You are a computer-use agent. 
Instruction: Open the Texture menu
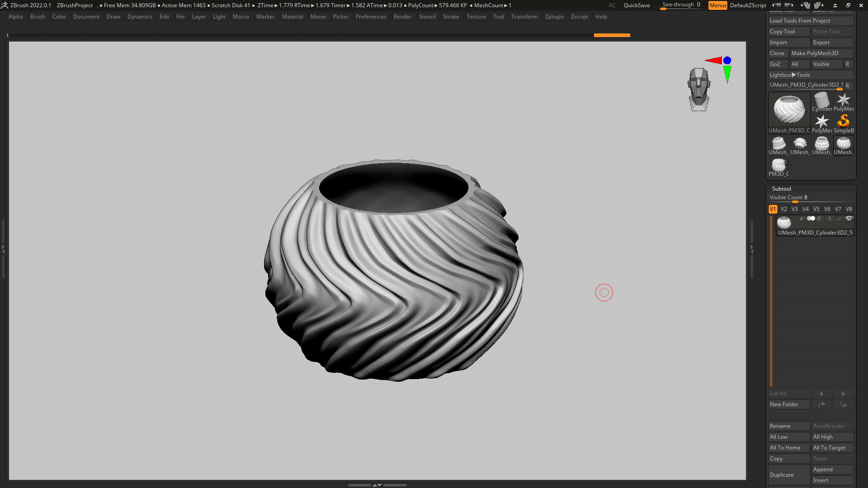(476, 17)
